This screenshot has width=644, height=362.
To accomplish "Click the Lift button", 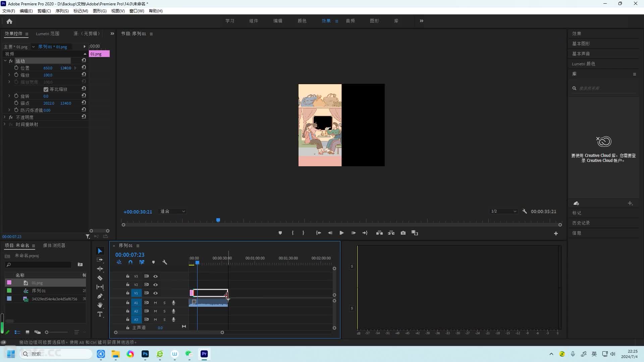I will [379, 233].
